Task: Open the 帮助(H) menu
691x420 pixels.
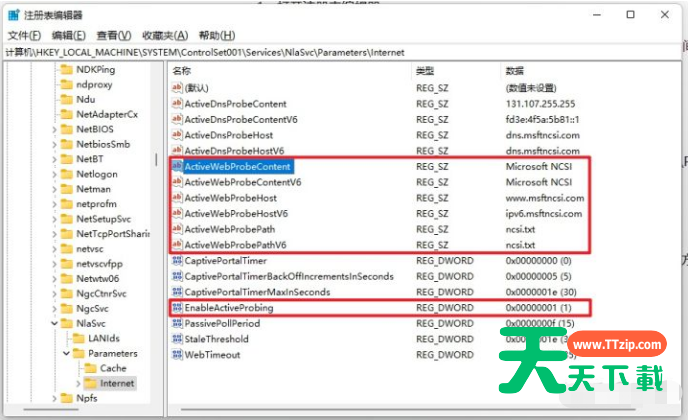Action: (217, 36)
